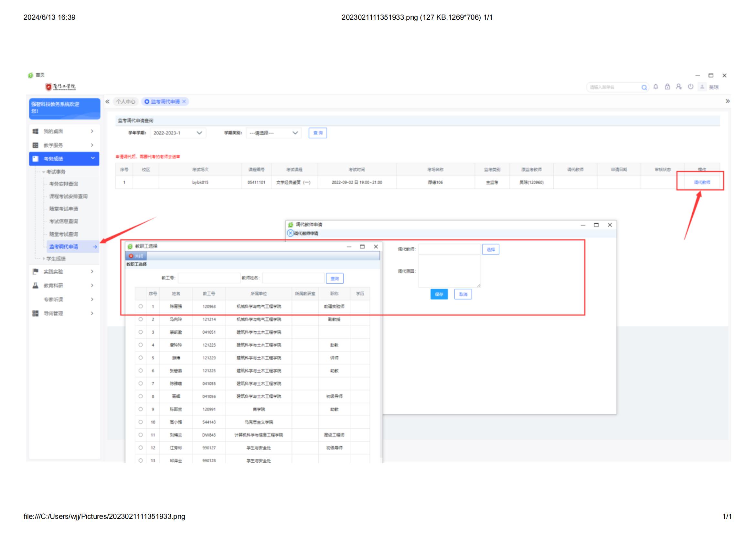Click the blue 保存 button
Screen dimensions: 756x534
[439, 294]
